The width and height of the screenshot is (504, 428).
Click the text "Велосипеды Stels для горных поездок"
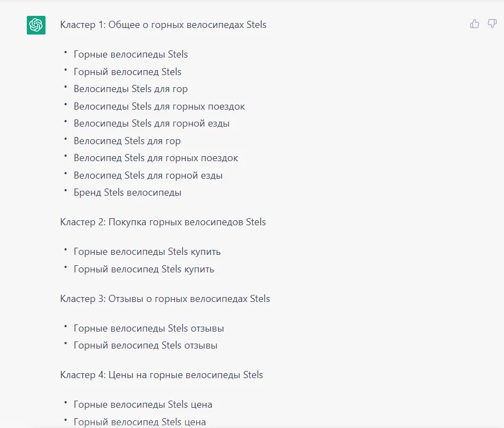(x=159, y=106)
